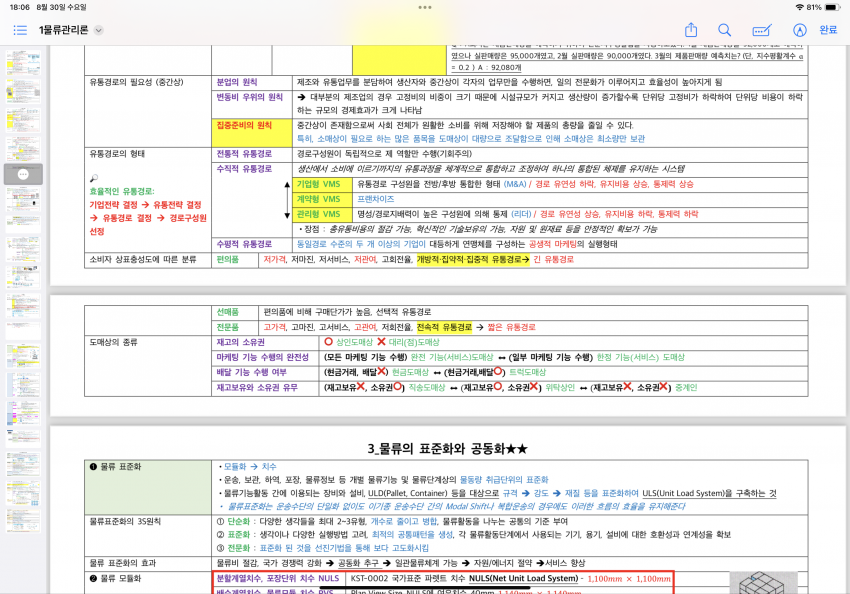The image size is (850, 594).
Task: Select the cell text 전통적 유통경로
Action: [244, 153]
